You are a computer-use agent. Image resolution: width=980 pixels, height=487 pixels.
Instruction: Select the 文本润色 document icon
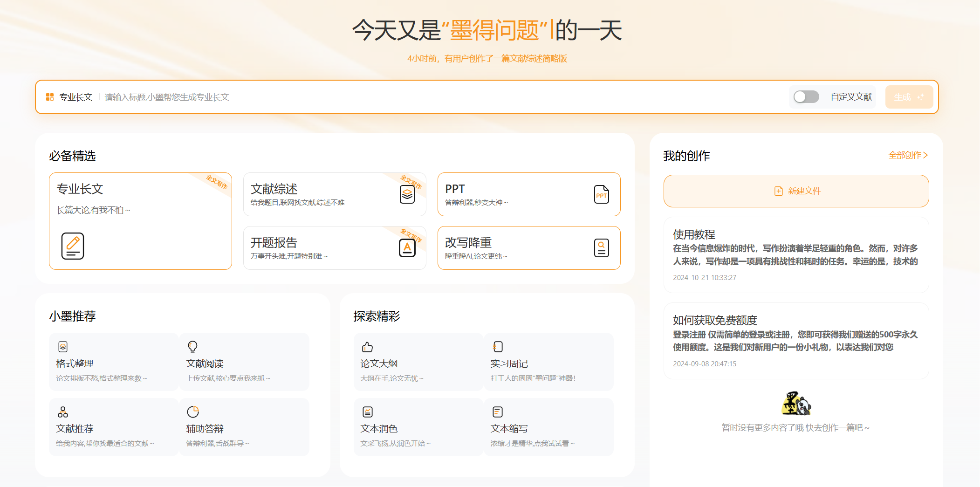coord(368,412)
